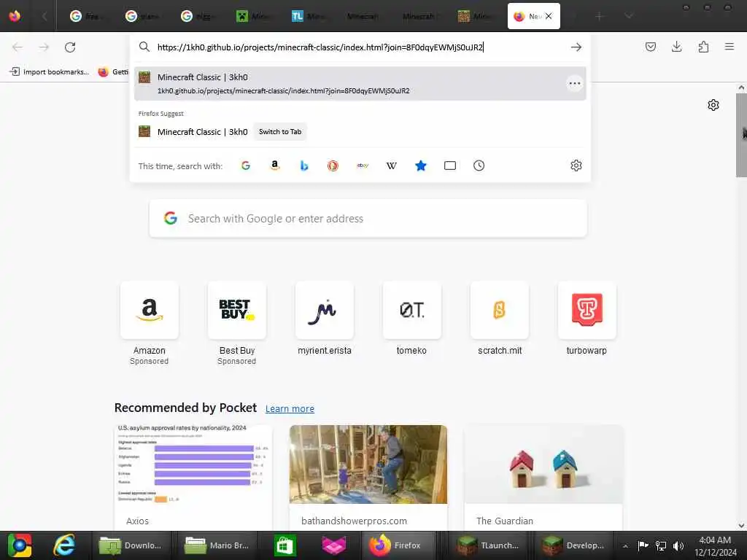Click the Pocket Learn more link

pos(290,408)
